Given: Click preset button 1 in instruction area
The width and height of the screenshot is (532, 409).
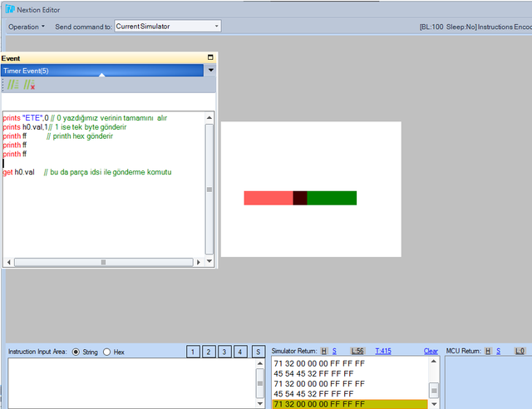Looking at the screenshot, I should [193, 352].
